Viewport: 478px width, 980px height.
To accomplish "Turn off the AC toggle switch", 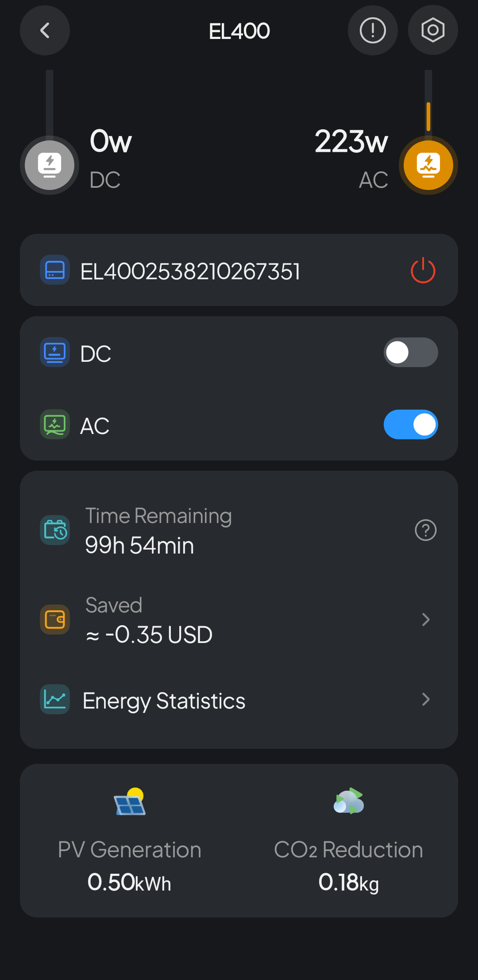I will 410,424.
